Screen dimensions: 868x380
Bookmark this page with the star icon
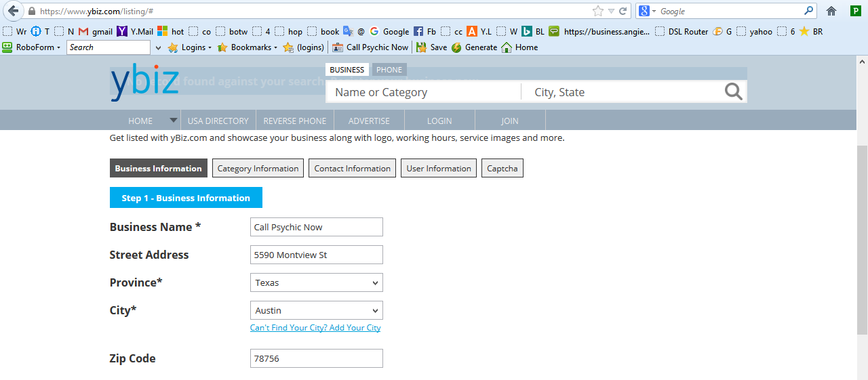point(597,11)
